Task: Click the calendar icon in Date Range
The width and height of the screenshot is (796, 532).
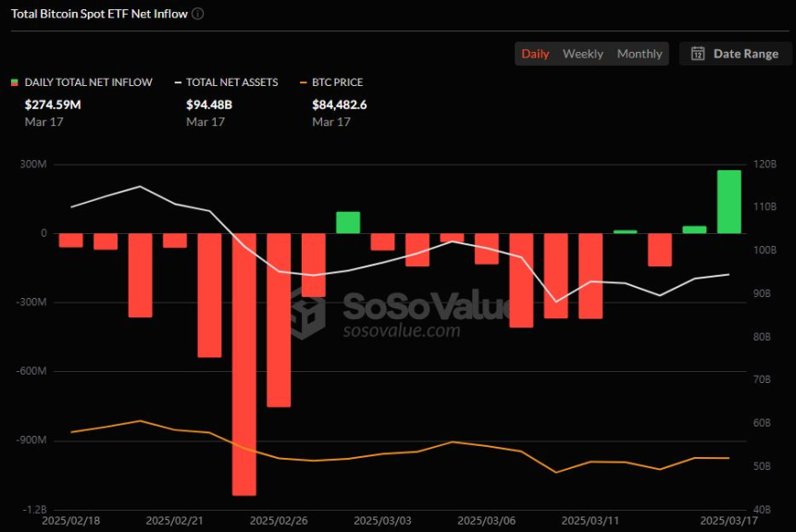Action: [x=698, y=54]
